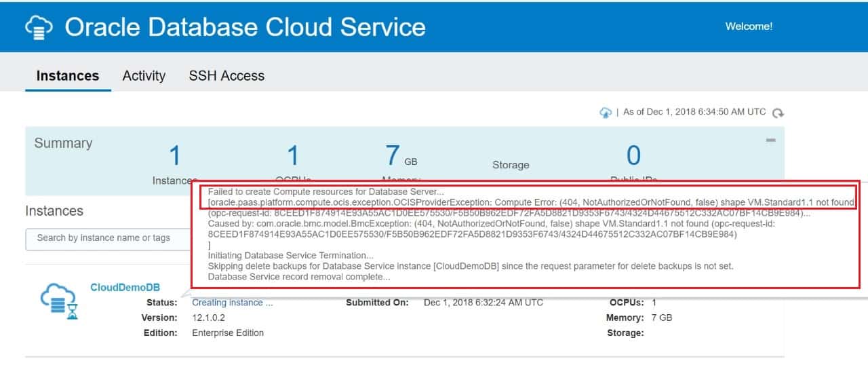
Task: Click the 7 GB memory summary value
Action: point(401,156)
